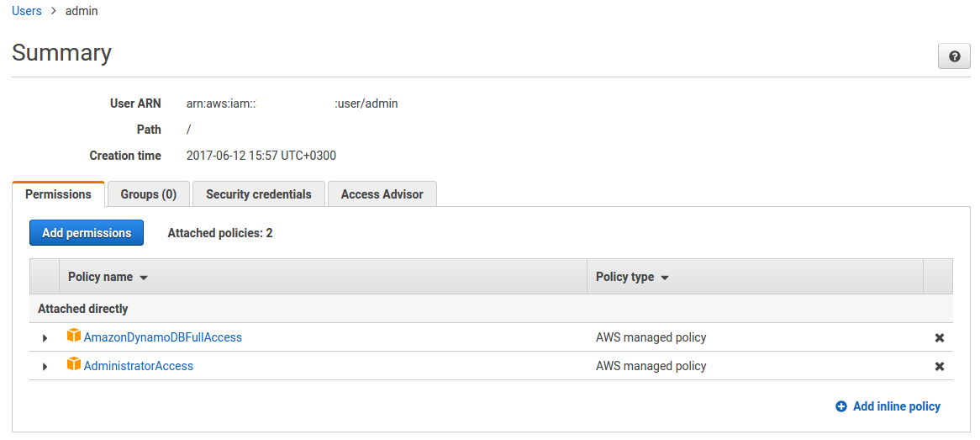Click the help question mark icon
The image size is (980, 440).
click(x=954, y=56)
